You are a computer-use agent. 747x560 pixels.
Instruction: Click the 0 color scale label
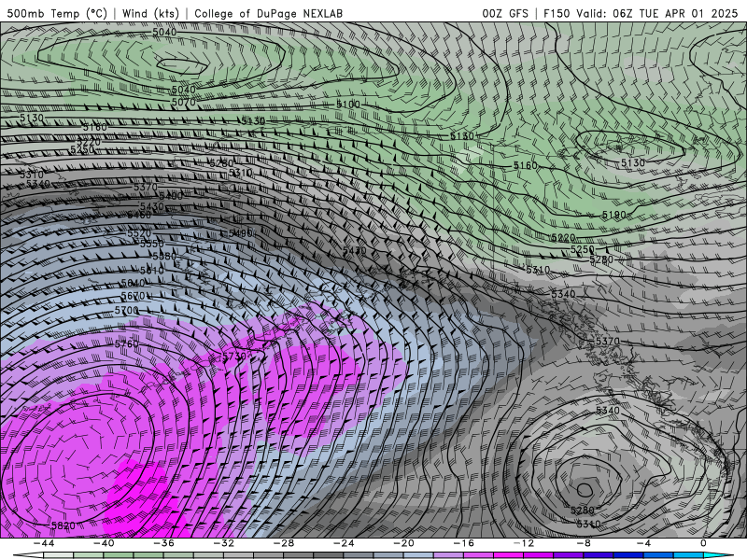703,543
